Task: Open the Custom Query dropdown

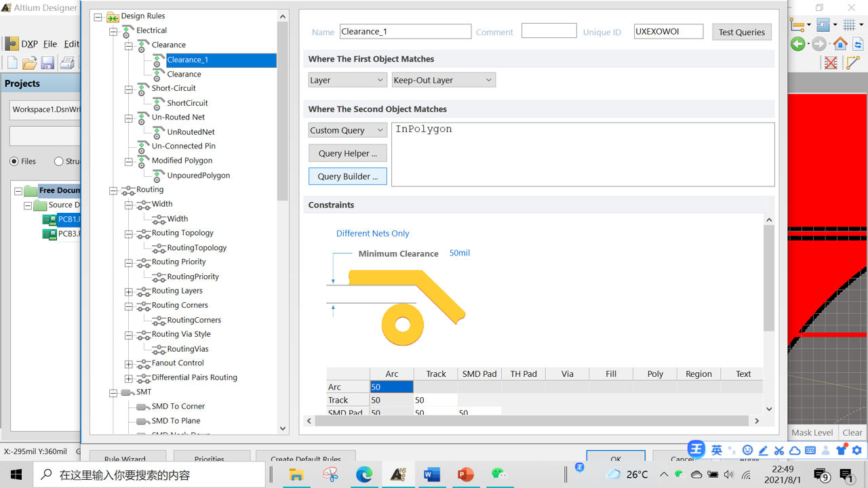Action: pyautogui.click(x=347, y=129)
